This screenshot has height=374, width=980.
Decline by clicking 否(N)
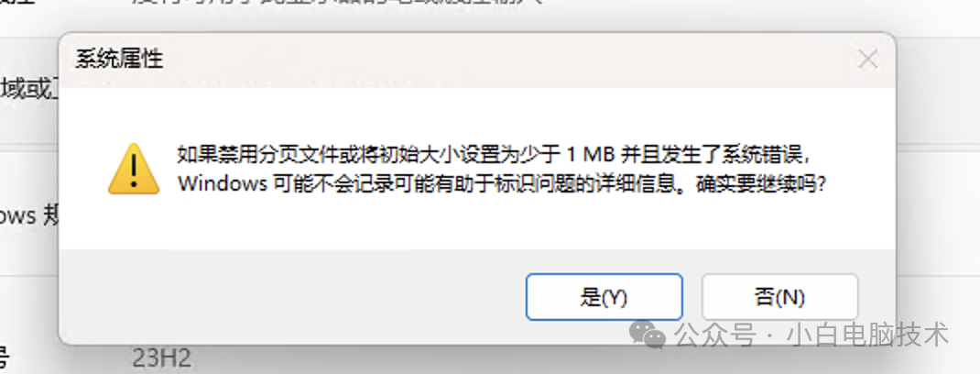click(779, 297)
